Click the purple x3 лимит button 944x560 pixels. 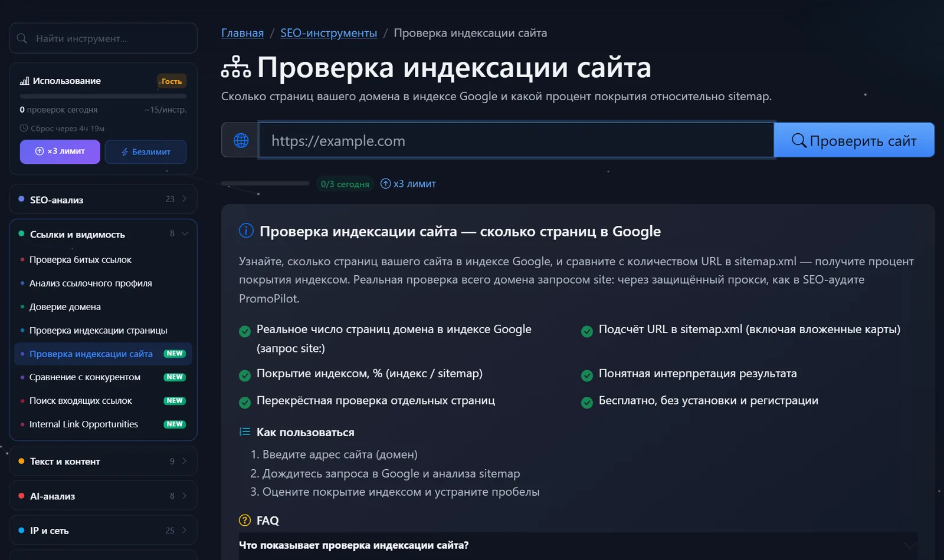point(60,151)
